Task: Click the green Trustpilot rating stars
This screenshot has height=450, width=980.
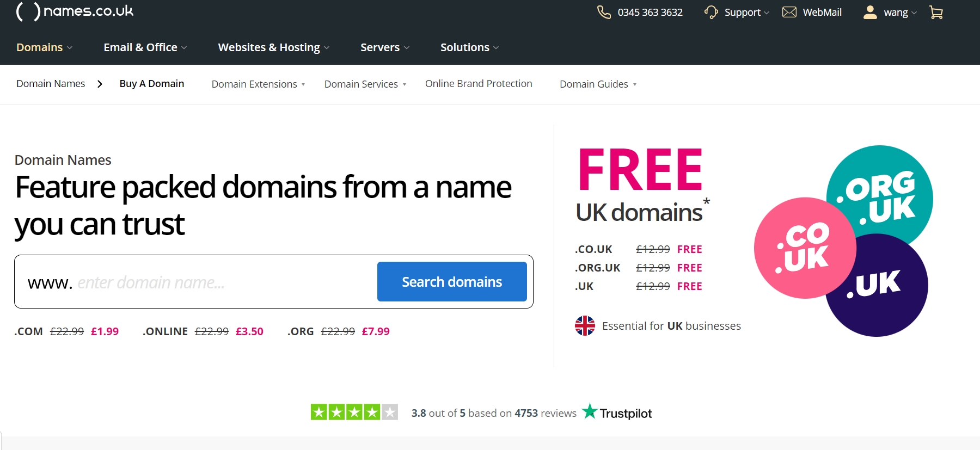Action: pos(354,412)
